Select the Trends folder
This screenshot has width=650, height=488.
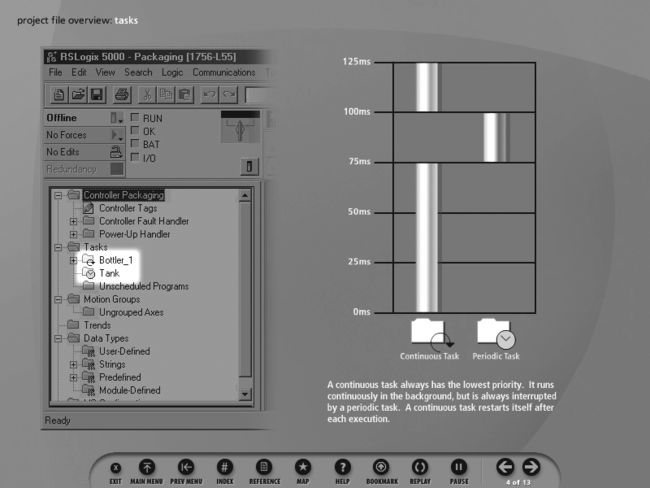97,325
